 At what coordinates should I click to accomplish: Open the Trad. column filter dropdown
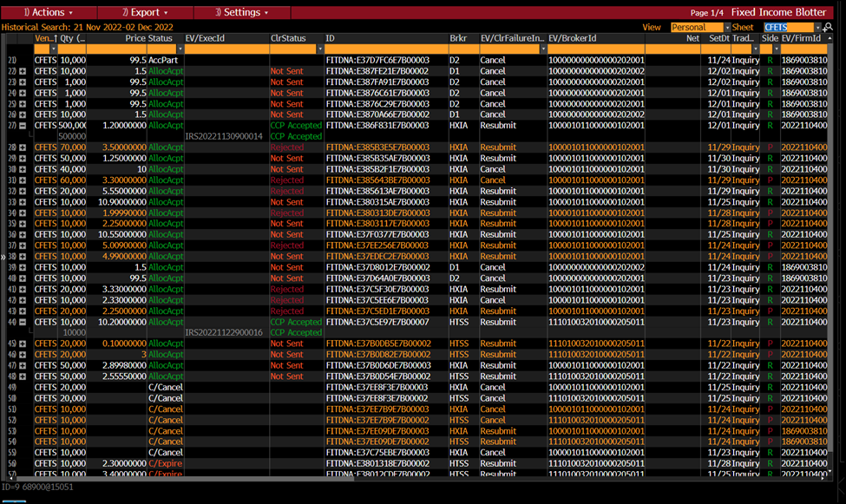[x=756, y=49]
